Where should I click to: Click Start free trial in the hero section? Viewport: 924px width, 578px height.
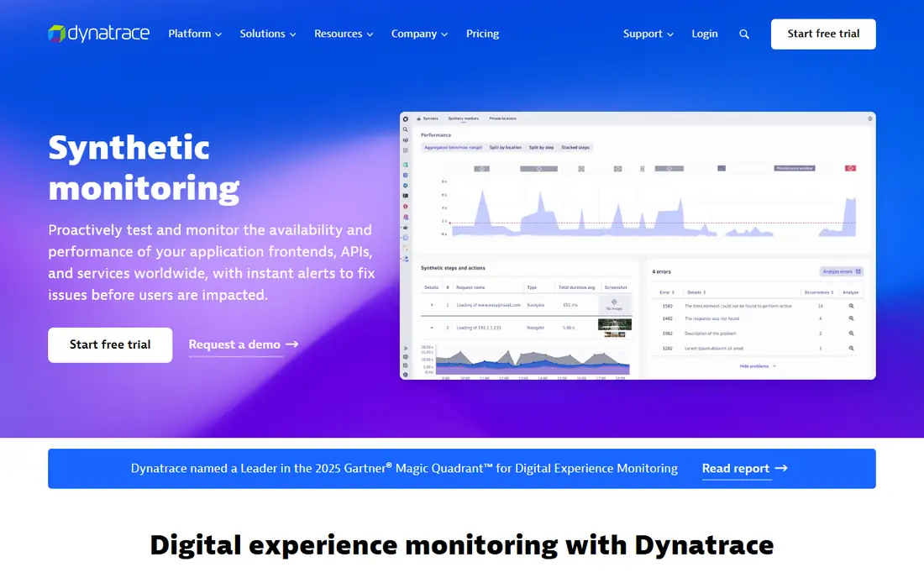(x=110, y=345)
